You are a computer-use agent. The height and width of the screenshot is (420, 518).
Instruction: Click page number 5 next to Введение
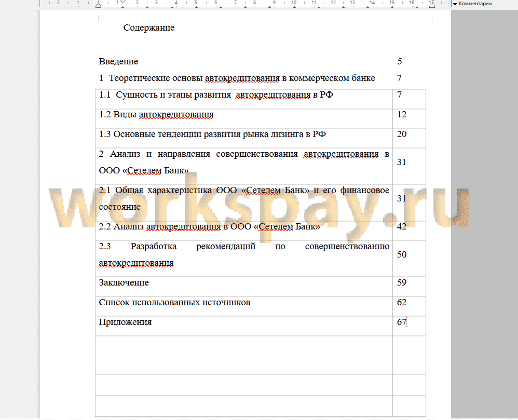tap(400, 61)
